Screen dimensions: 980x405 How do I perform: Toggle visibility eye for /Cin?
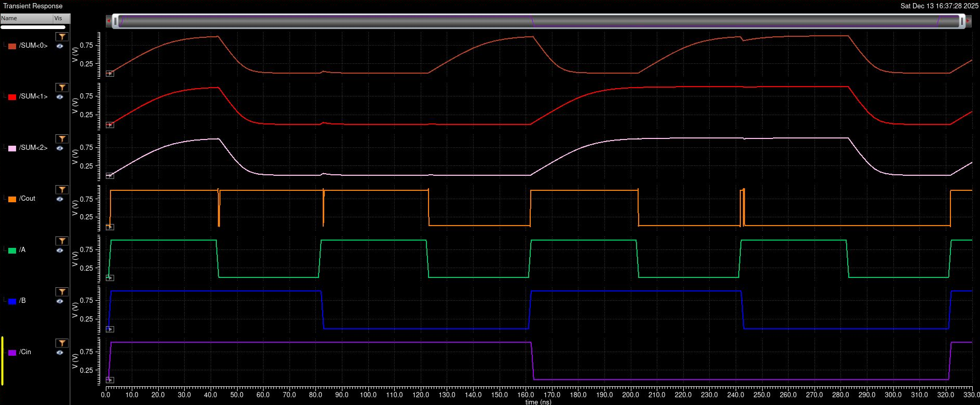click(60, 353)
